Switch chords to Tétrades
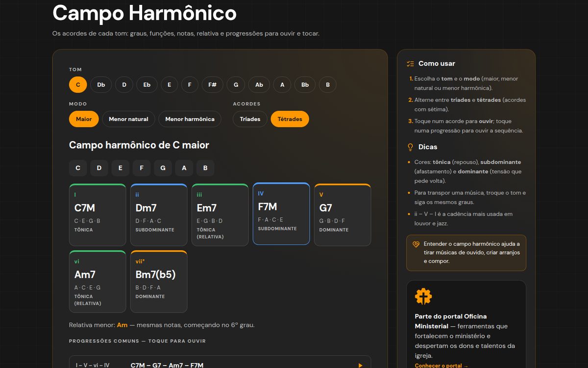 pyautogui.click(x=290, y=119)
